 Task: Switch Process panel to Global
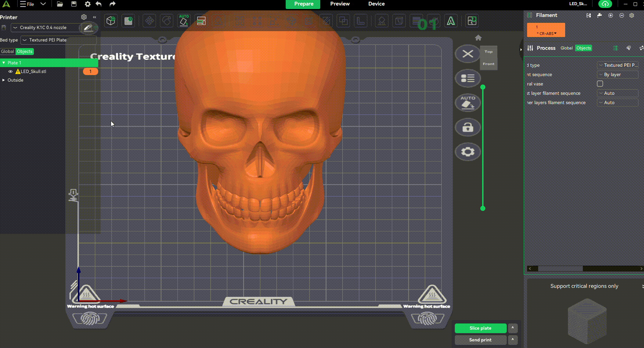(x=567, y=48)
